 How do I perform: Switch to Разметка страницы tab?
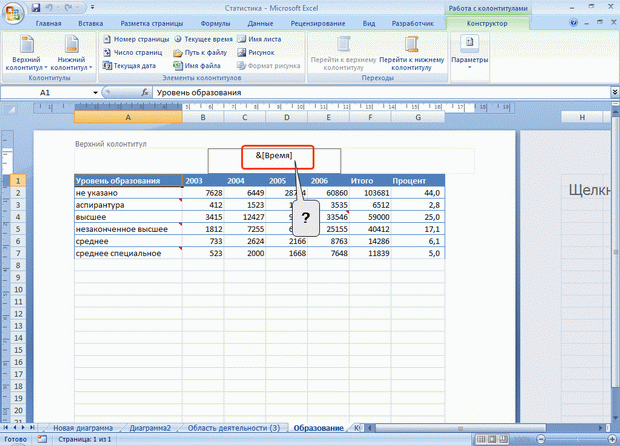pyautogui.click(x=152, y=24)
